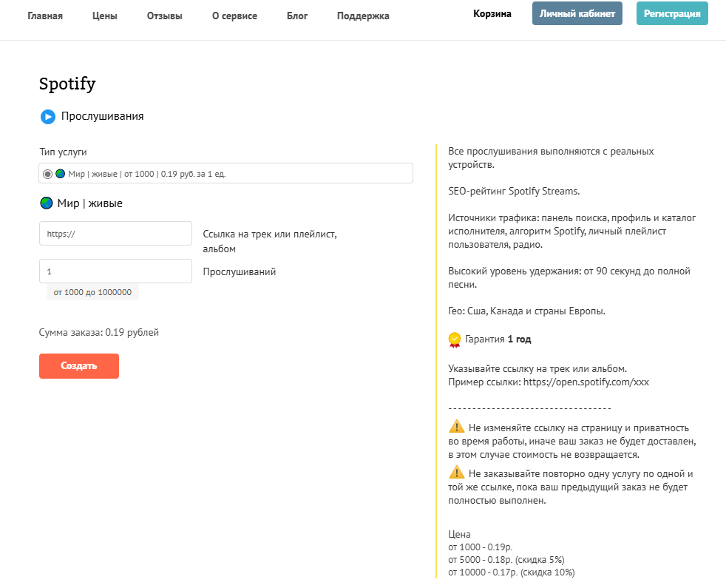The image size is (726, 588).
Task: Select the radio button in Тип услуги box
Action: [47, 175]
